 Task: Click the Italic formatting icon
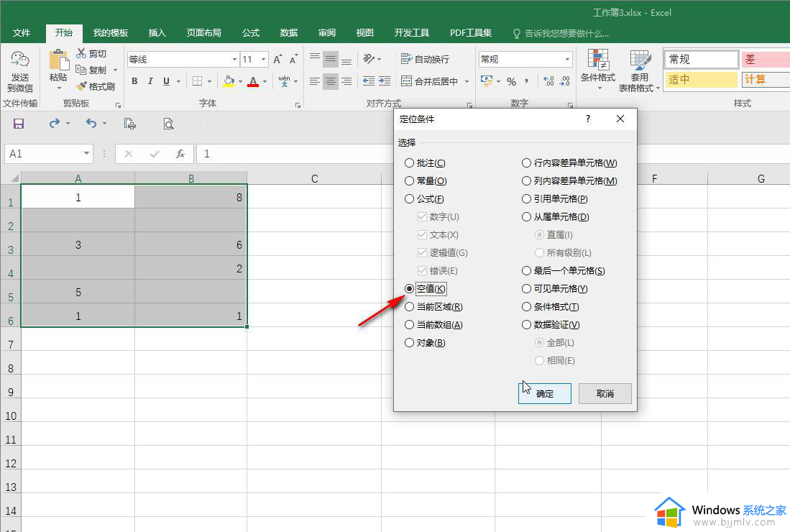[x=150, y=81]
